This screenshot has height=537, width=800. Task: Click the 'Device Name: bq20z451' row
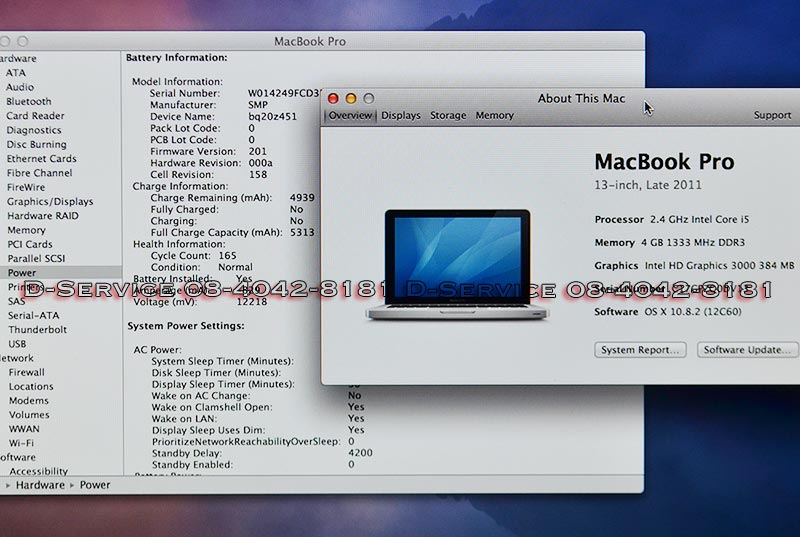point(223,117)
